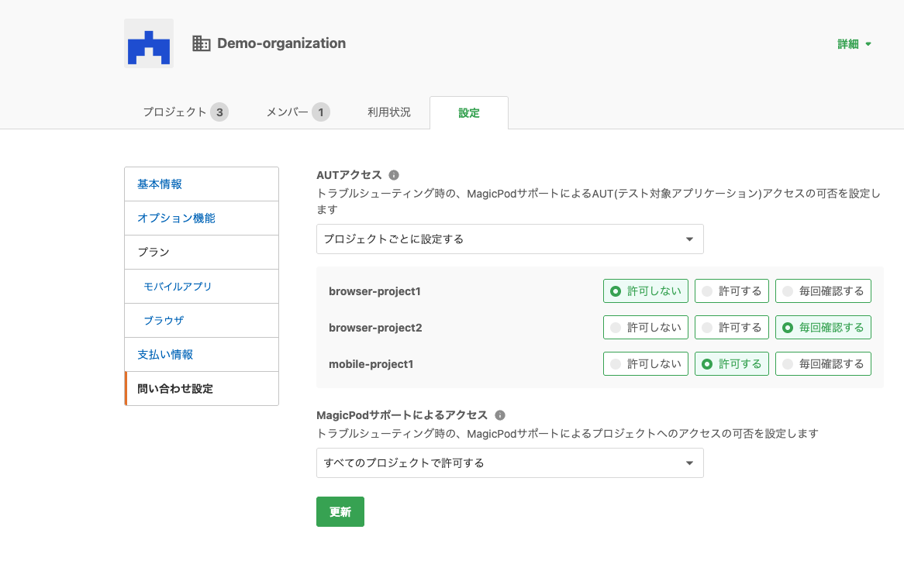Expand the すべてのプロジェクトで許可する dropdown

(x=509, y=463)
